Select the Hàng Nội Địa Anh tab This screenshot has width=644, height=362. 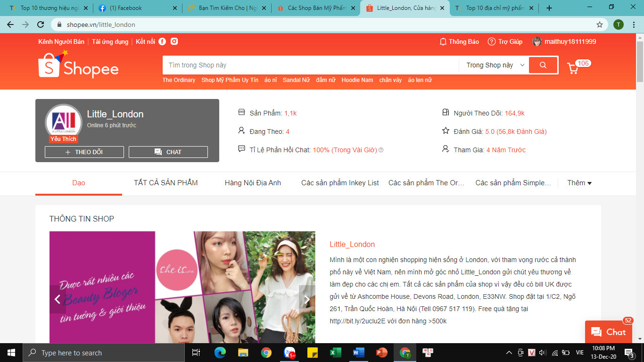[253, 183]
